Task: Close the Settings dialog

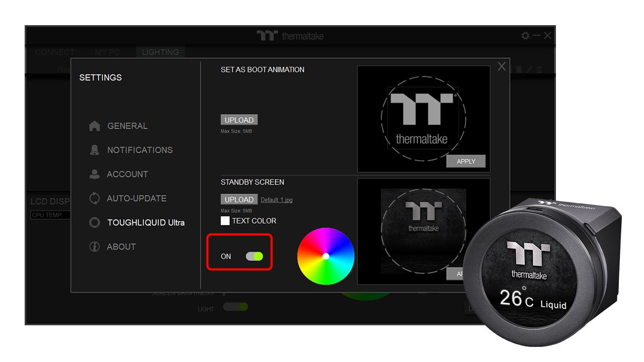Action: point(502,66)
